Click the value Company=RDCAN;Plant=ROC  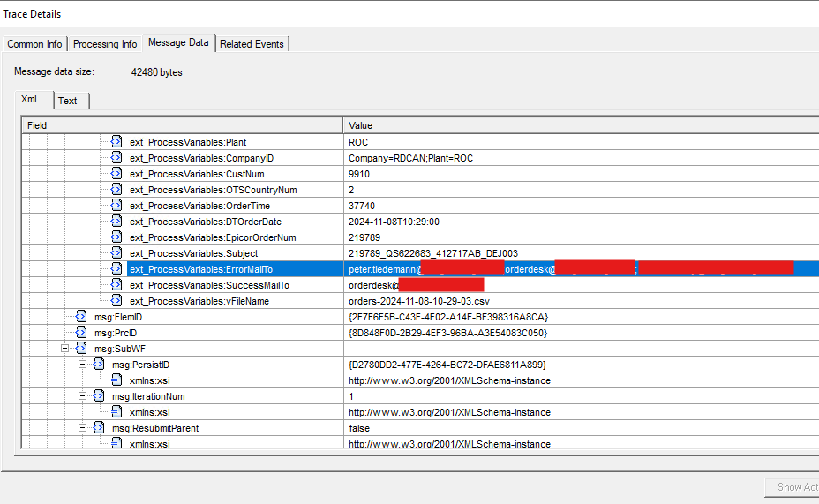coord(410,158)
